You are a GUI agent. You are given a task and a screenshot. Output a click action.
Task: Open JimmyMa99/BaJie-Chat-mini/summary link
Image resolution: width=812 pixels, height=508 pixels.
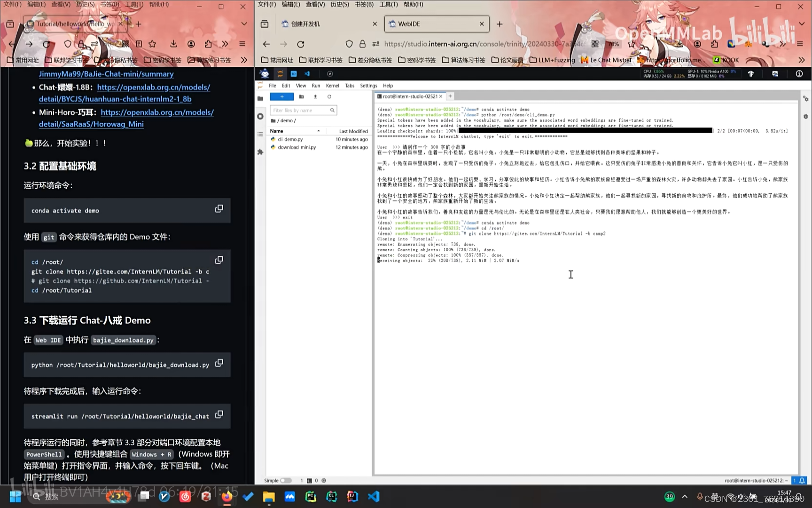(x=106, y=74)
